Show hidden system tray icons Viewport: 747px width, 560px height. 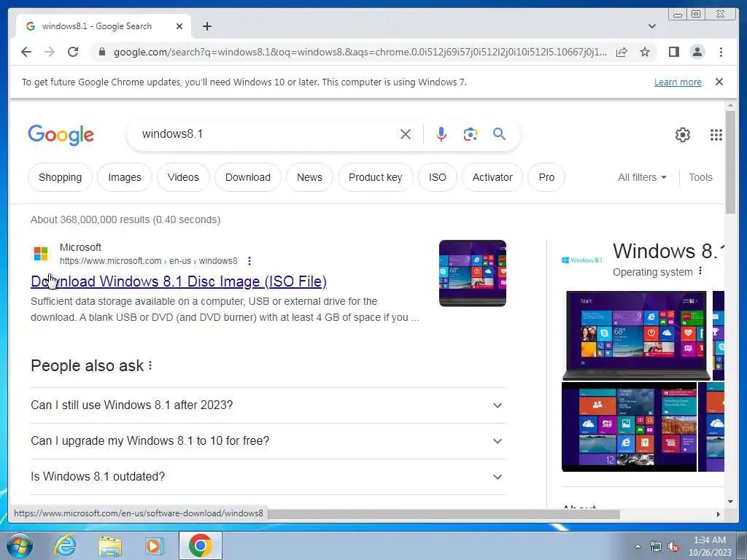tap(638, 546)
